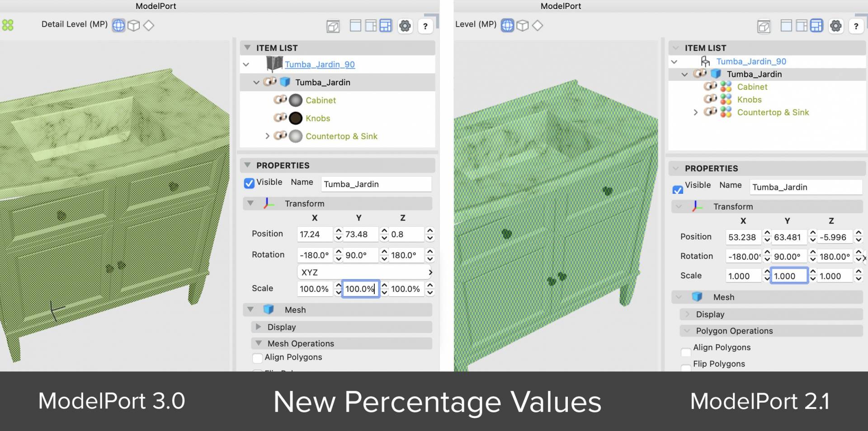Click the Rotation Y stepper in 2.1

(813, 257)
